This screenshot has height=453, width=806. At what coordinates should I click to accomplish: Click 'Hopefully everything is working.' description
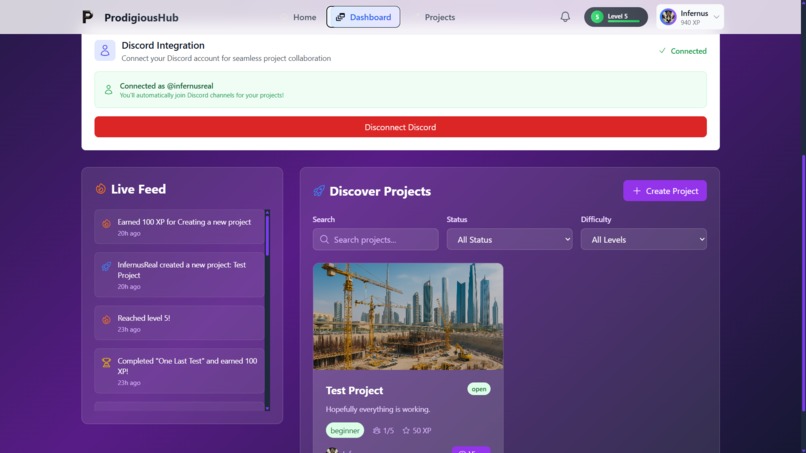click(378, 409)
